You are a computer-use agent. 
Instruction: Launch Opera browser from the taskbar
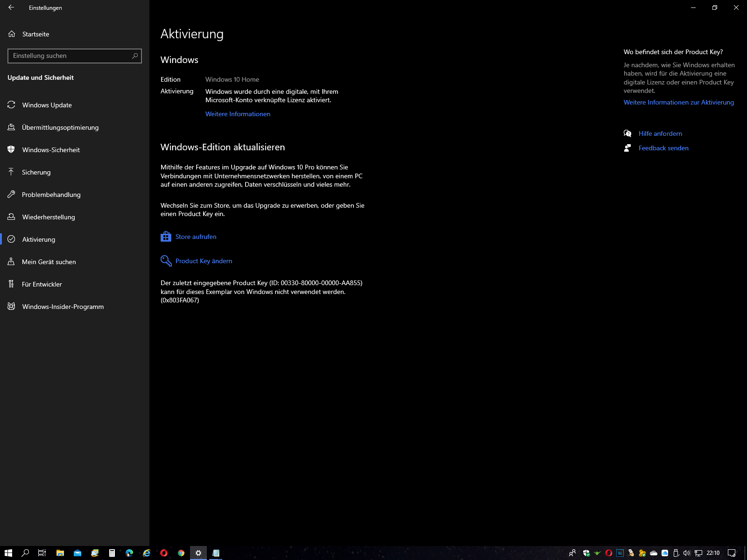(x=164, y=553)
